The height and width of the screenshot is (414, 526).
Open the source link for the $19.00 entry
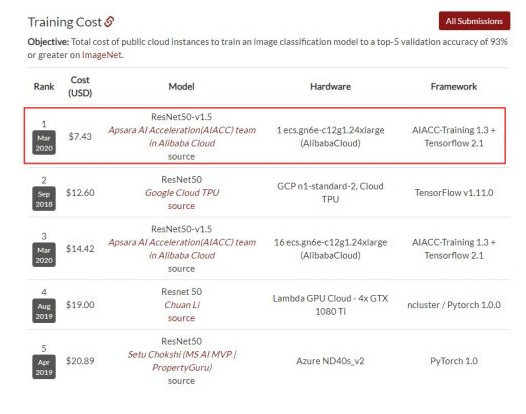(x=181, y=318)
